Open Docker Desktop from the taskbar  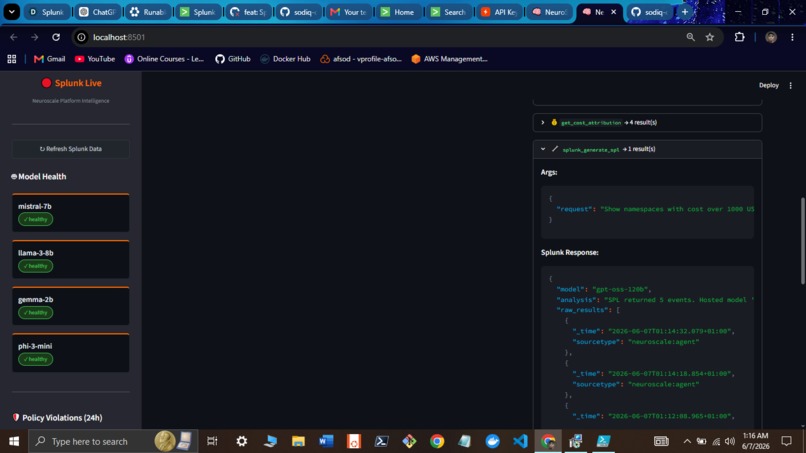pos(492,441)
